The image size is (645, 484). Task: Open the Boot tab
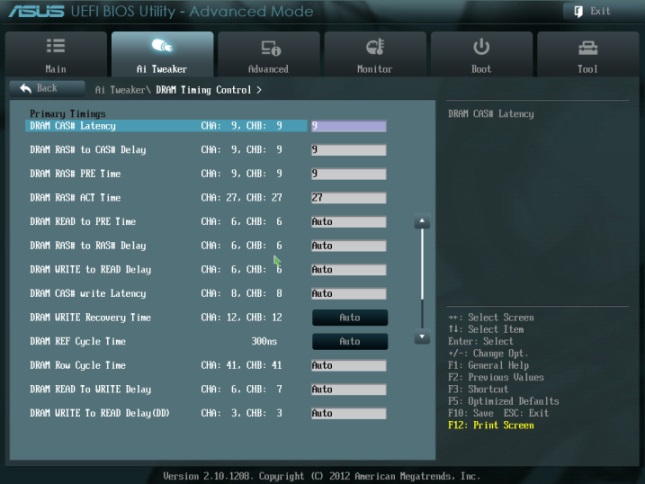tap(481, 54)
